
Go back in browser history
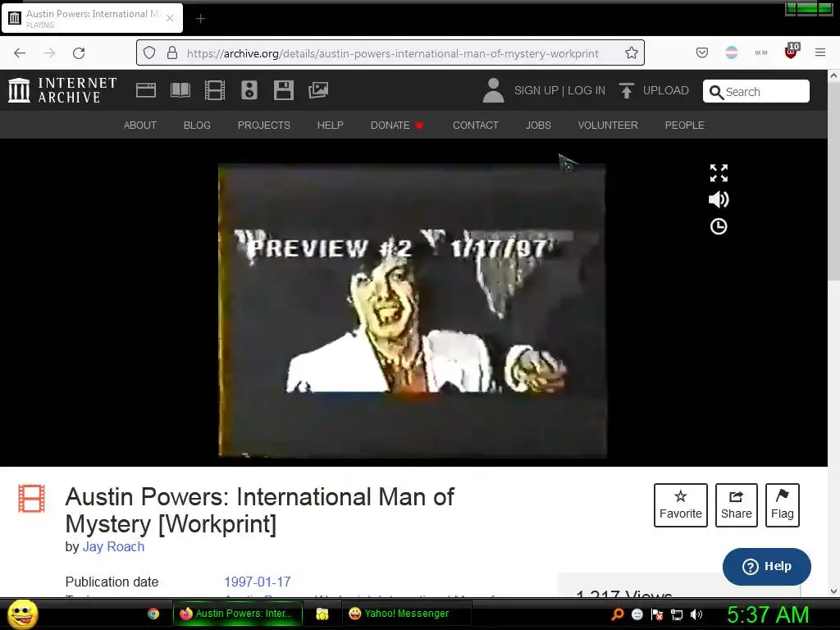click(20, 53)
